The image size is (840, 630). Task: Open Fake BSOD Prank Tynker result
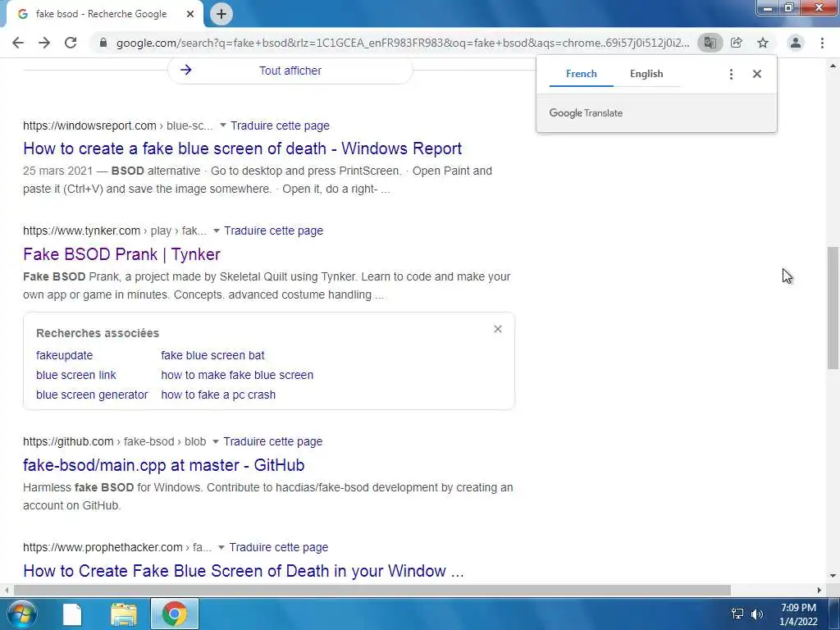(121, 254)
